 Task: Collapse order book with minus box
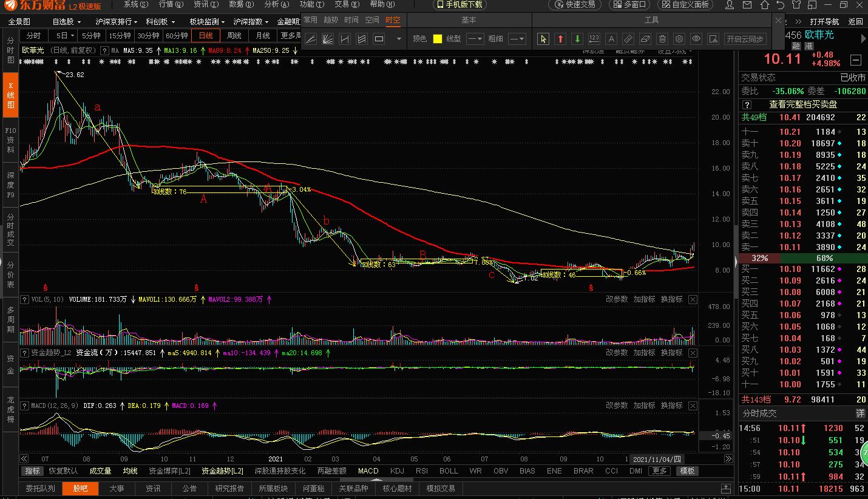[856, 59]
